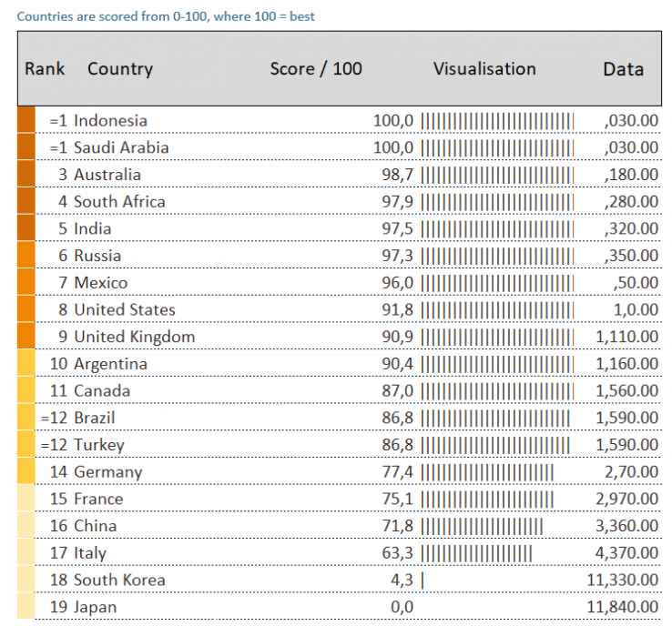The width and height of the screenshot is (672, 626).
Task: Click the Country column header
Action: [x=120, y=69]
